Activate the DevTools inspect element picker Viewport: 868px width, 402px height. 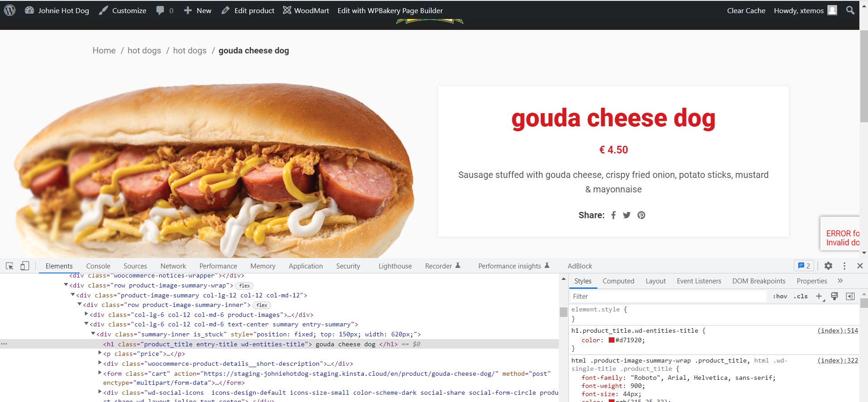[10, 266]
